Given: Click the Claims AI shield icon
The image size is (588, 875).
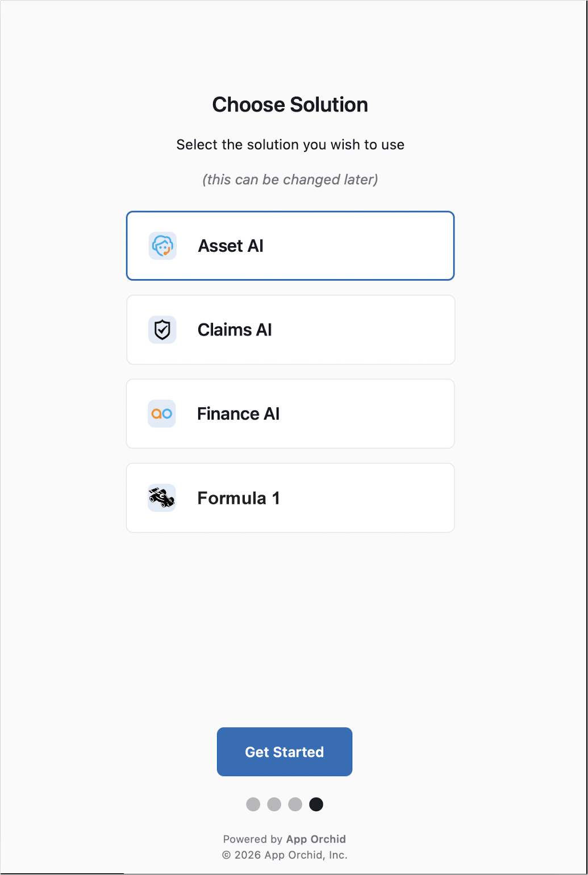Looking at the screenshot, I should coord(162,330).
